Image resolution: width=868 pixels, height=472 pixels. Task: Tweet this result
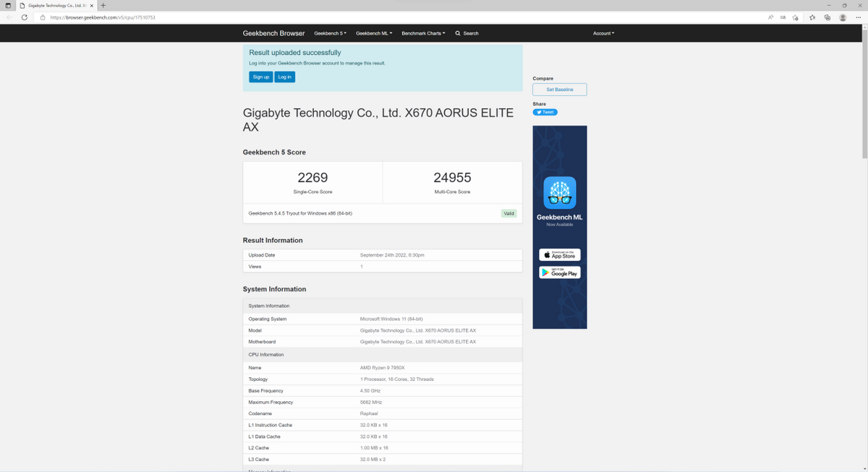tap(545, 112)
